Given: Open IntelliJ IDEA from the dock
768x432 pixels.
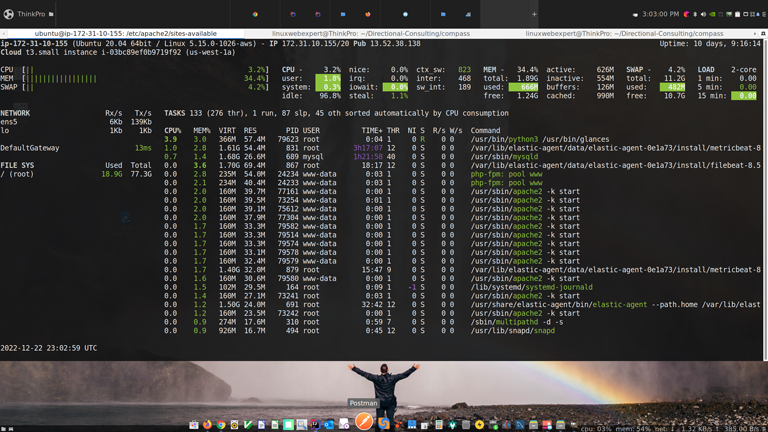Looking at the screenshot, I should click(x=315, y=425).
